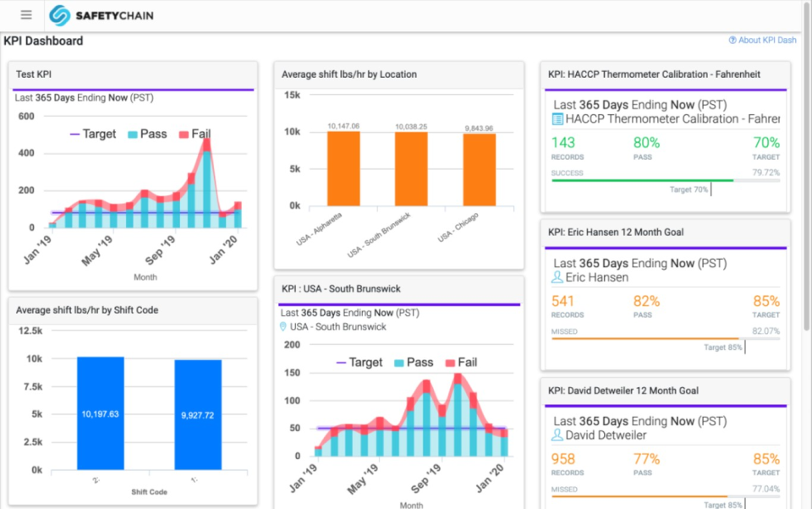Viewport: 812px width, 509px height.
Task: Click the 143 records value
Action: [563, 142]
